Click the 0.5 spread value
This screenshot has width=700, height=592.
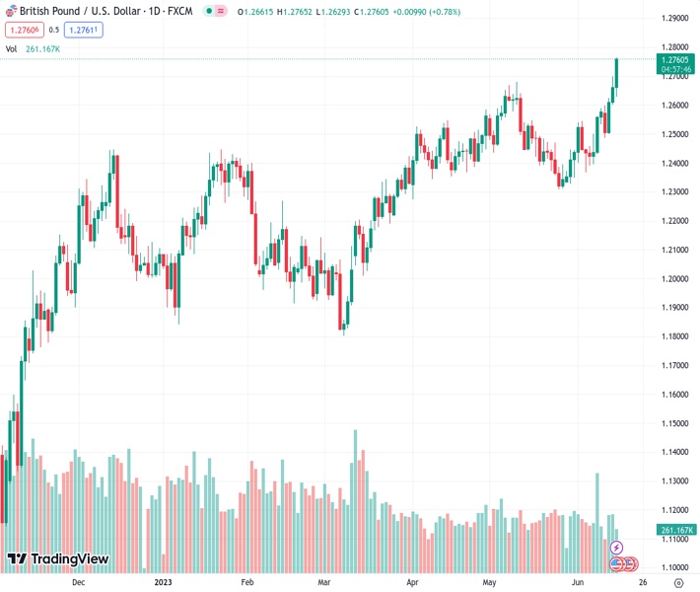(53, 30)
